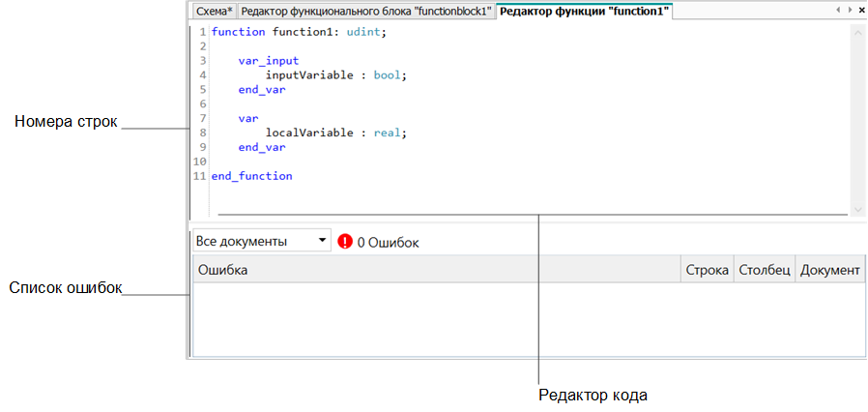Click the scrollbar up arrow in code editor
The height and width of the screenshot is (412, 868).
[856, 32]
